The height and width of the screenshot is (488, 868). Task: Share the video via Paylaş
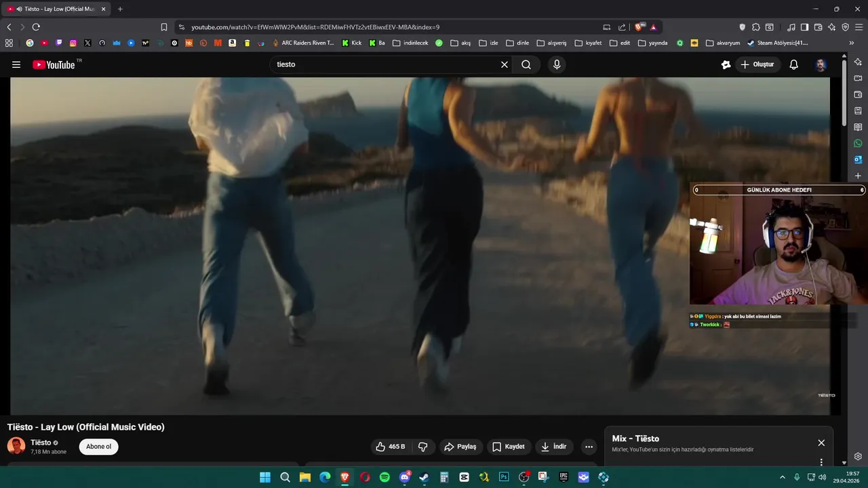pyautogui.click(x=460, y=447)
